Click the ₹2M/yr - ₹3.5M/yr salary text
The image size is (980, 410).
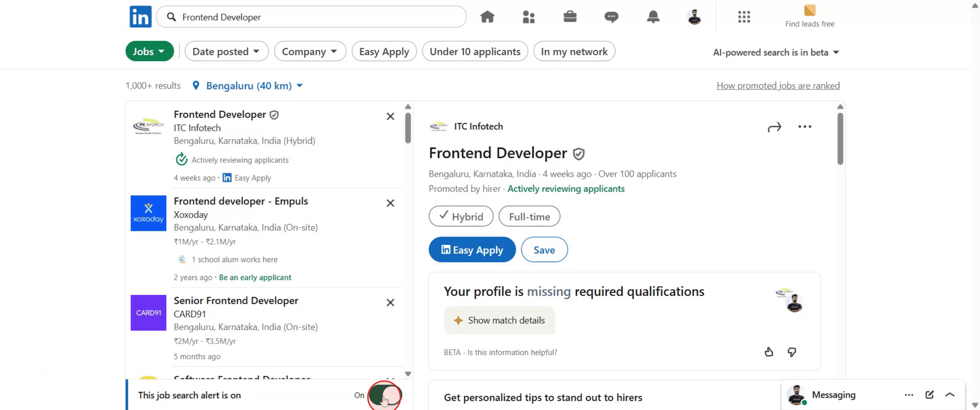(x=205, y=341)
